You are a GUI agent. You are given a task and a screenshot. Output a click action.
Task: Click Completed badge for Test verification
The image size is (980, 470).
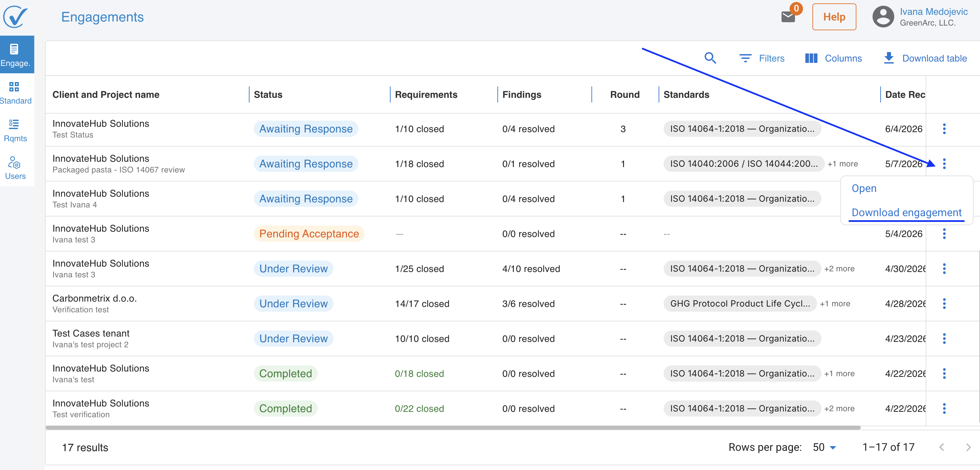[x=285, y=408]
